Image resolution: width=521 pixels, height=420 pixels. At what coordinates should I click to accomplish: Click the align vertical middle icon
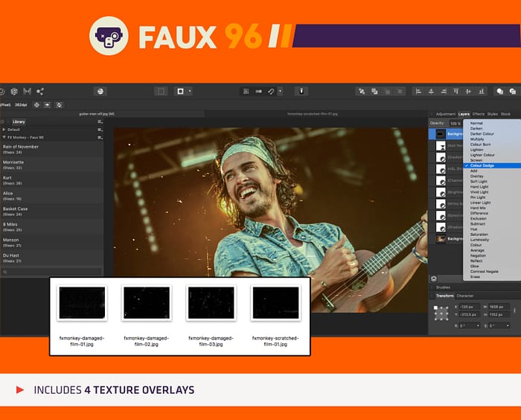click(468, 92)
